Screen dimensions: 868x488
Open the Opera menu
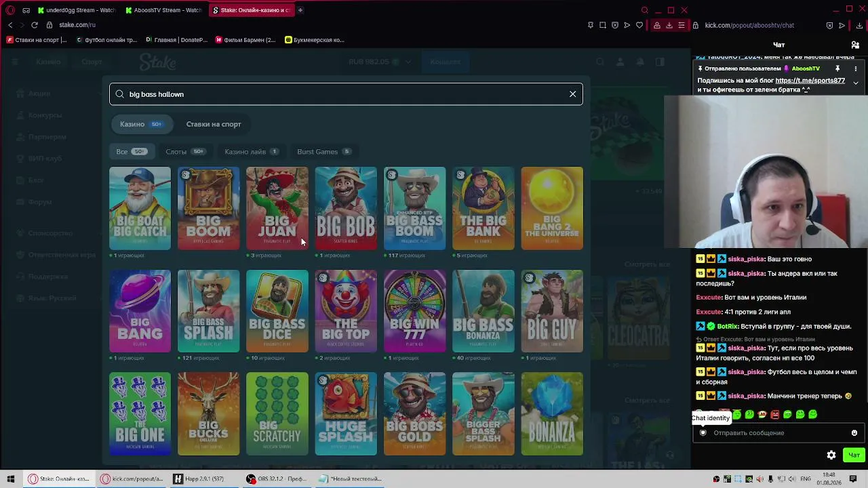click(10, 10)
